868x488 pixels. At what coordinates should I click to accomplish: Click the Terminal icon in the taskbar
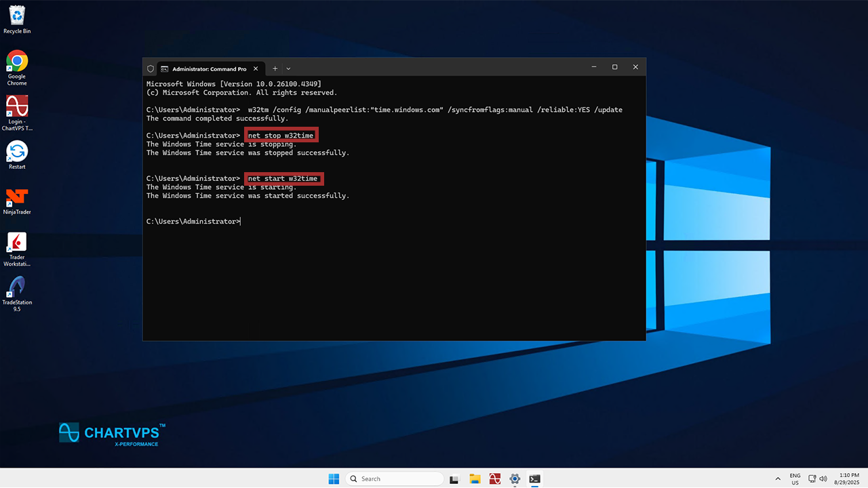(535, 479)
